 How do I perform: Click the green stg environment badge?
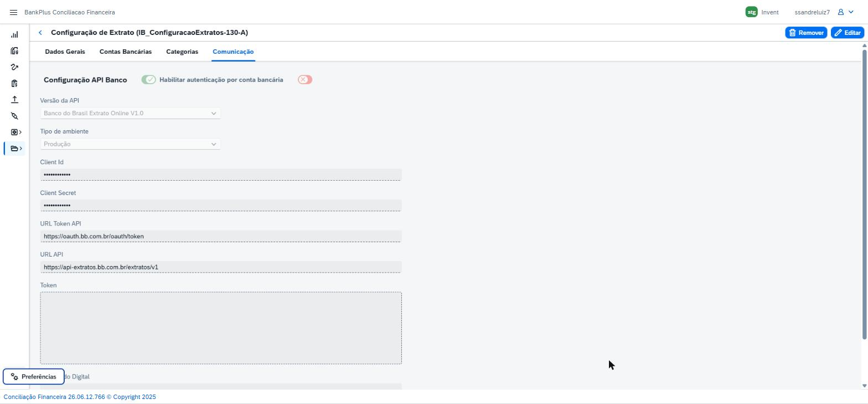(x=751, y=12)
